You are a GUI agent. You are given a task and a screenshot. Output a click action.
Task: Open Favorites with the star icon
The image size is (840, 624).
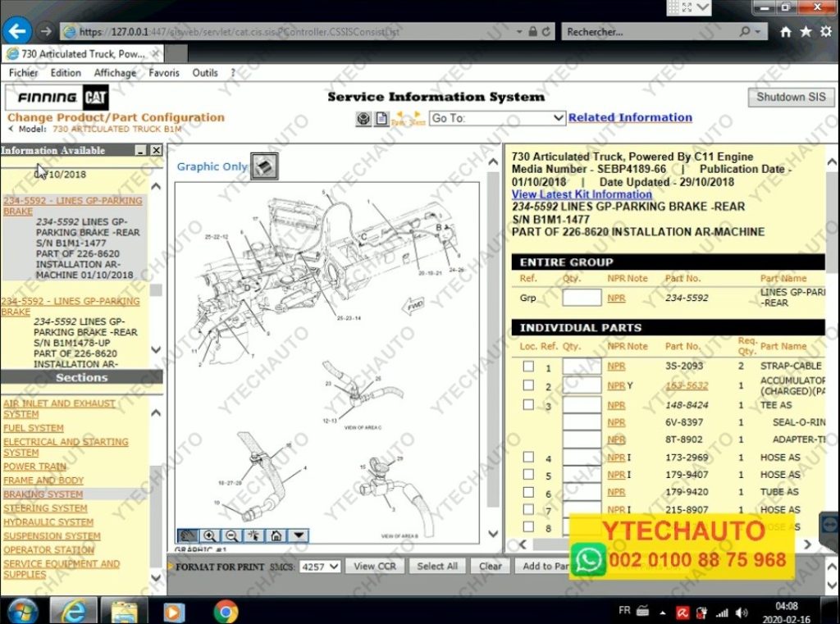[806, 32]
